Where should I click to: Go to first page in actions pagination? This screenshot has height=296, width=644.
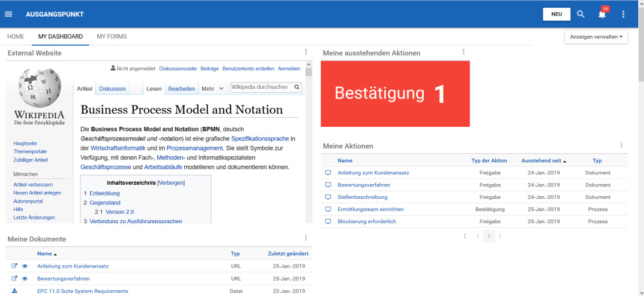(x=466, y=236)
